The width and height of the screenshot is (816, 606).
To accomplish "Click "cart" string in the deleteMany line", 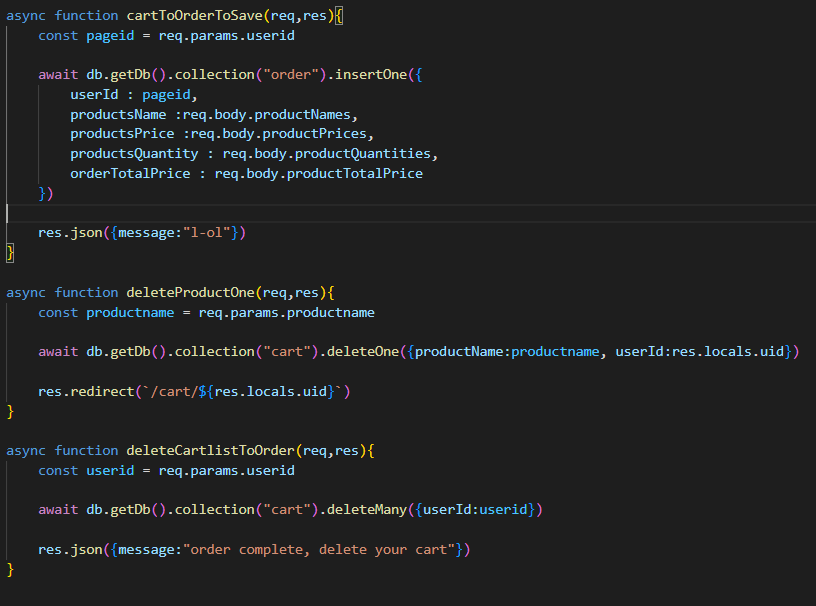I will click(x=287, y=510).
